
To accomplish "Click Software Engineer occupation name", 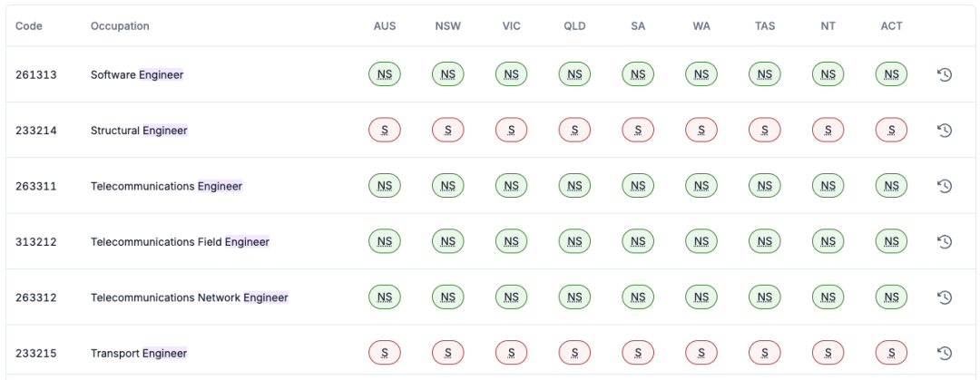I will 137,74.
